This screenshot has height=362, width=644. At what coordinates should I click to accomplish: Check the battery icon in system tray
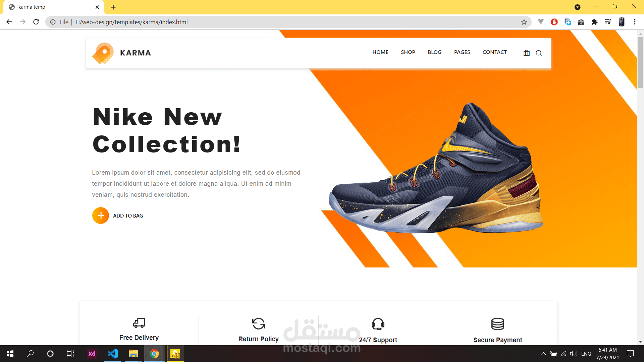tap(553, 354)
